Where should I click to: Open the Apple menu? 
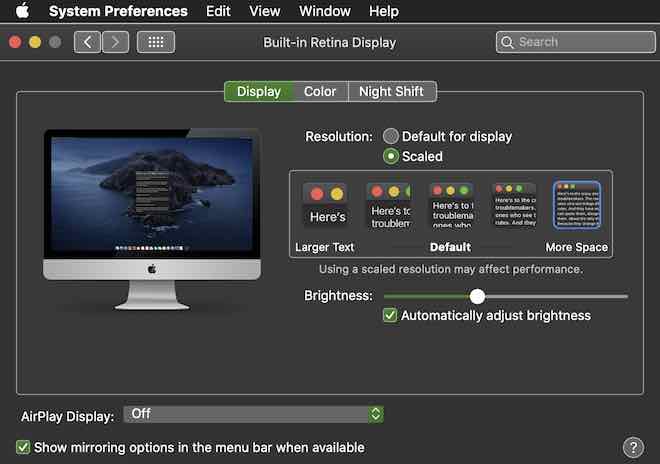pyautogui.click(x=22, y=11)
